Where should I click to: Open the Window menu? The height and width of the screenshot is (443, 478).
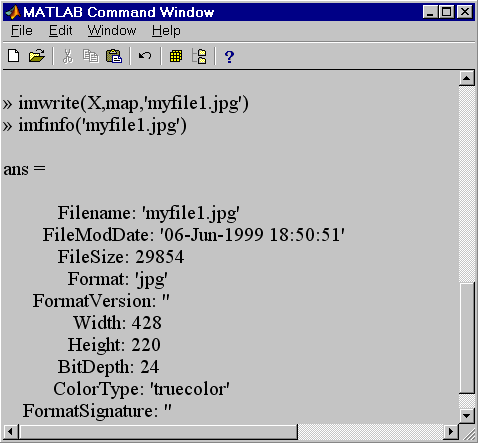click(x=112, y=31)
